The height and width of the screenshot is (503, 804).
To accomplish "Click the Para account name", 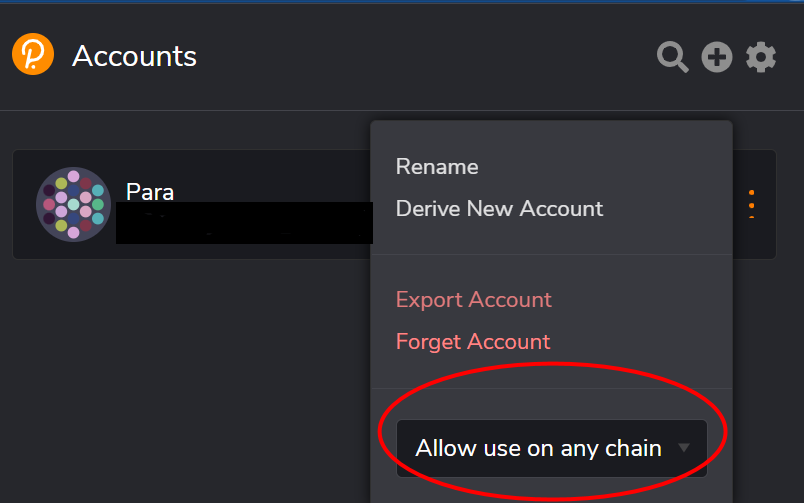I will pos(150,191).
